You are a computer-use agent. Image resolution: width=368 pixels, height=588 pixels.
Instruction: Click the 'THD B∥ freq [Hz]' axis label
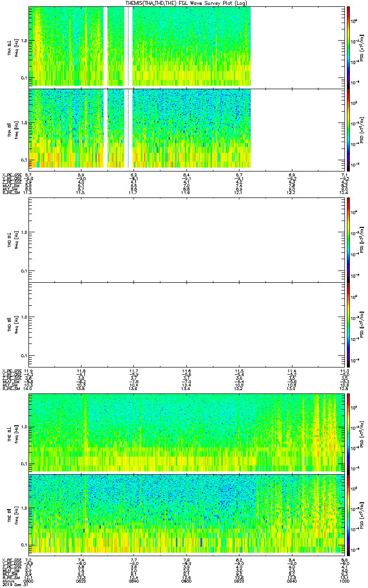pos(13,324)
